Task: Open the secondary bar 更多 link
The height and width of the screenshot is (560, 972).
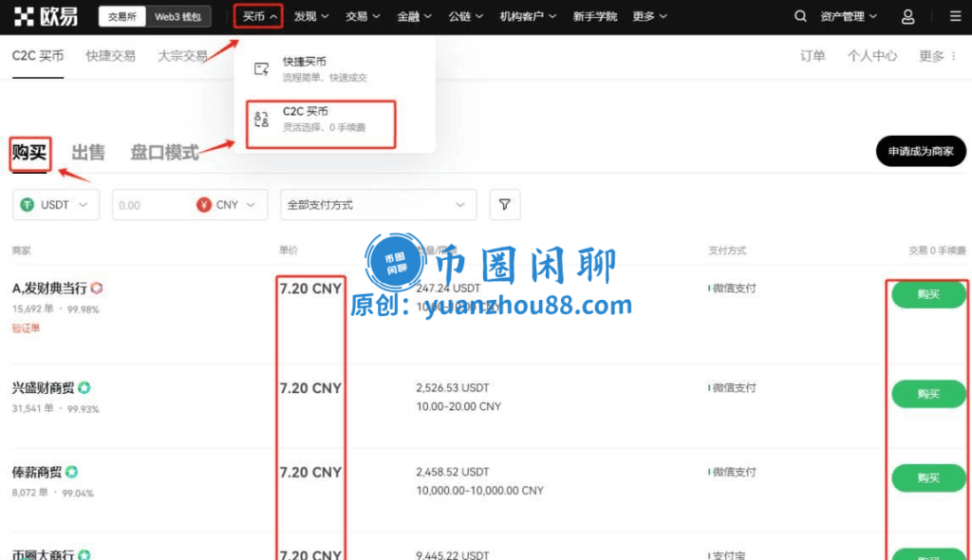Action: tap(931, 56)
